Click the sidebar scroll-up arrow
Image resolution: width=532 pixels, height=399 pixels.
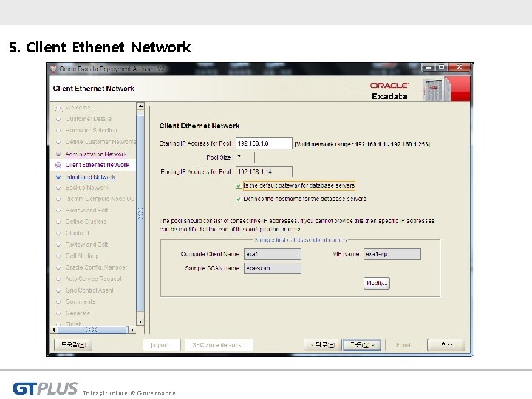[x=140, y=106]
